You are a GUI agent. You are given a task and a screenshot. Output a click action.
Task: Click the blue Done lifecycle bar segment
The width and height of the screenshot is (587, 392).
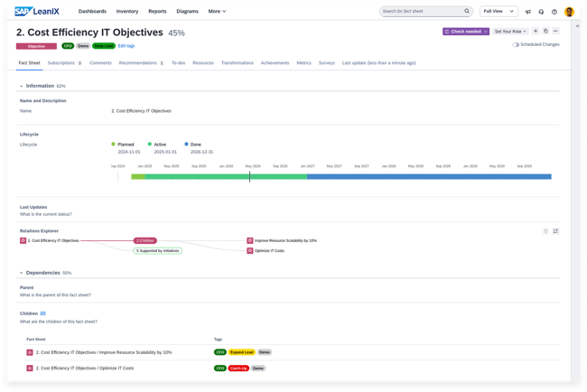[x=429, y=177]
